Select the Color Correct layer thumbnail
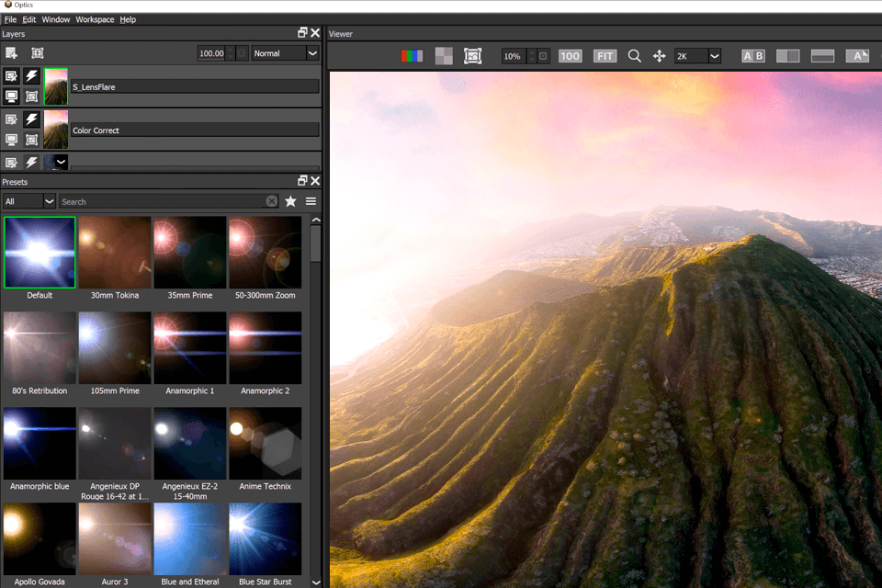This screenshot has height=588, width=882. click(56, 130)
